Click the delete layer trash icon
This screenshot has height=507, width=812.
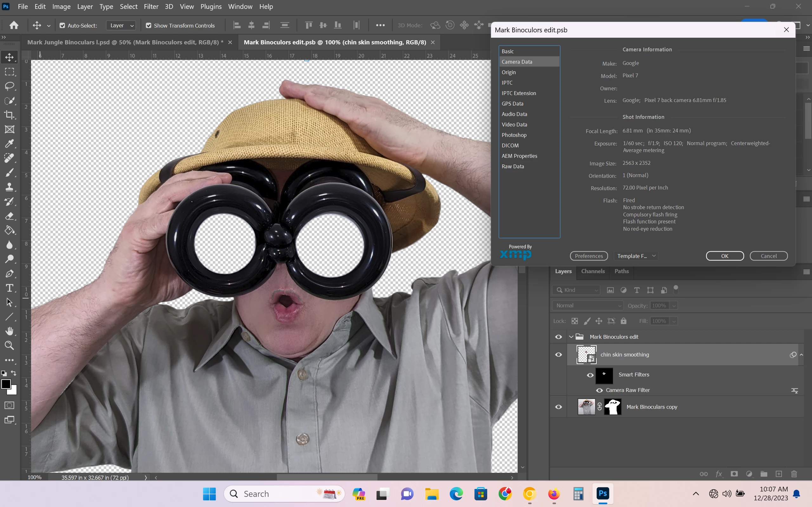794,474
